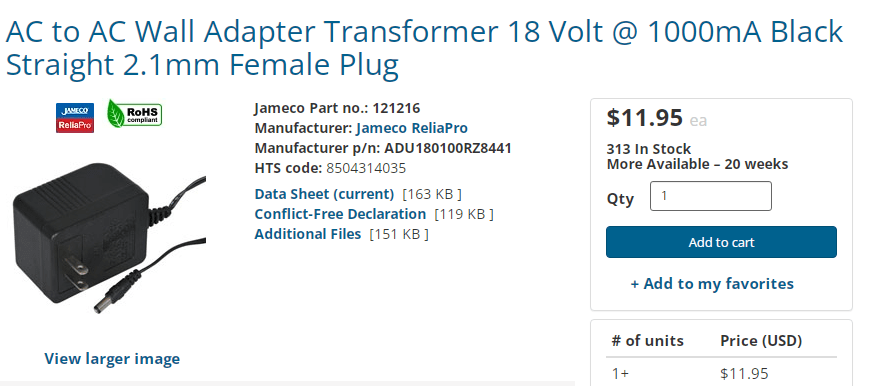Click the large $11.95 price text
876x386 pixels.
click(x=645, y=117)
